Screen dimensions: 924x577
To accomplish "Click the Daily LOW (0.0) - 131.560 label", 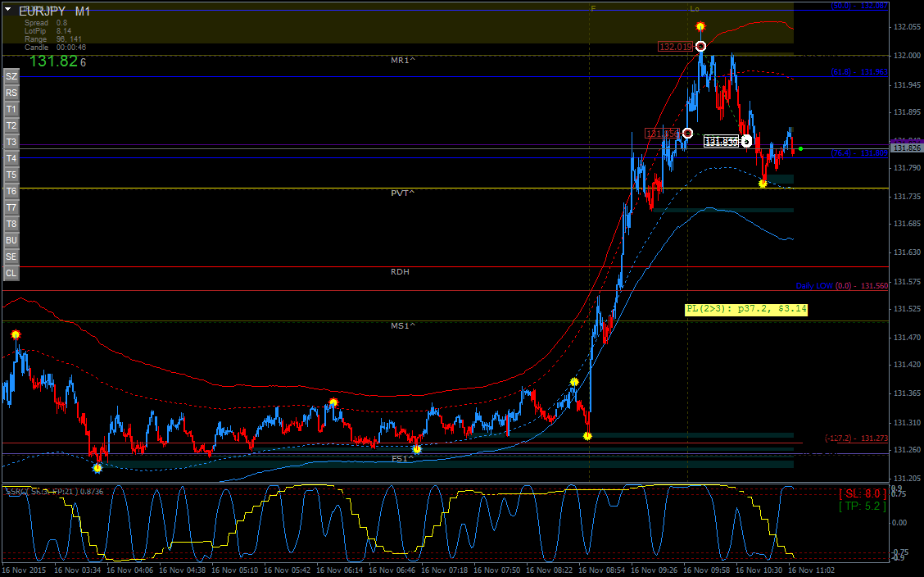I will point(842,286).
